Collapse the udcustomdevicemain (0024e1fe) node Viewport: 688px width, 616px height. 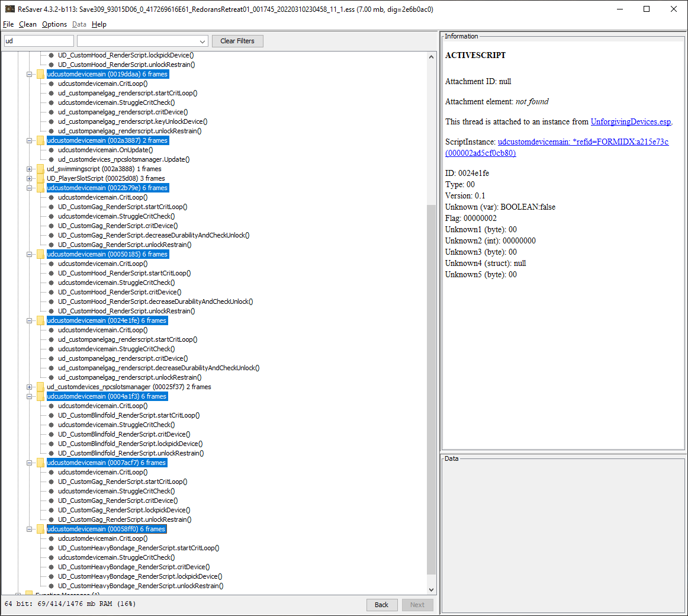pos(29,320)
